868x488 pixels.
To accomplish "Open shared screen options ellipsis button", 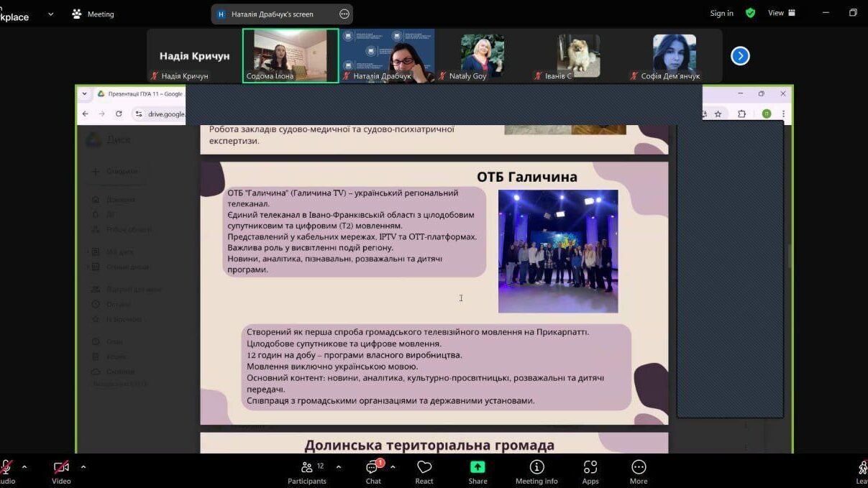I will 344,14.
